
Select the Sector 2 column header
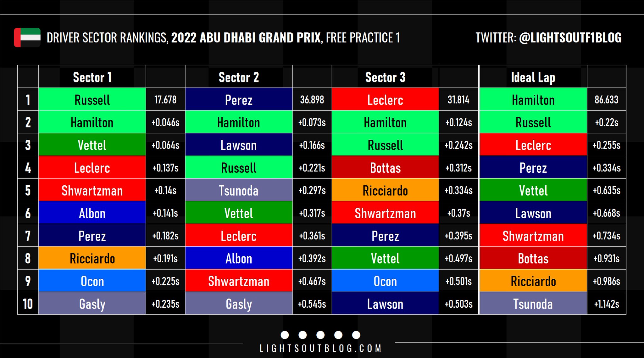(239, 77)
